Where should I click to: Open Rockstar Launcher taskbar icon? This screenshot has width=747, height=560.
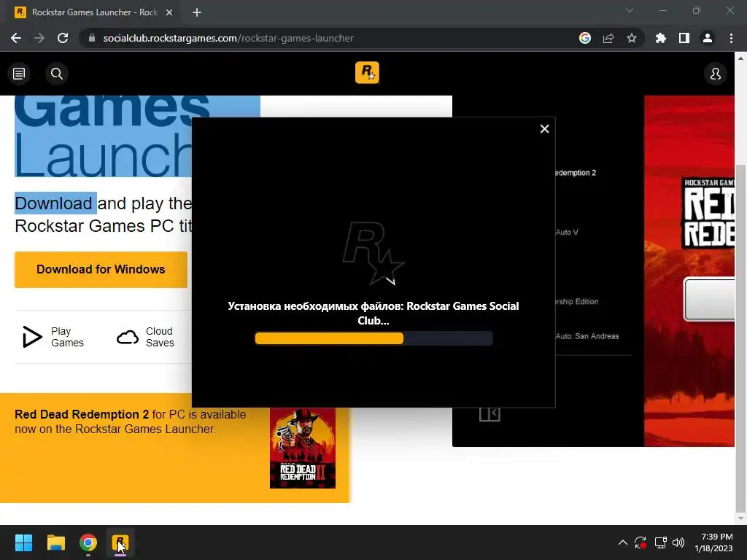pos(120,542)
